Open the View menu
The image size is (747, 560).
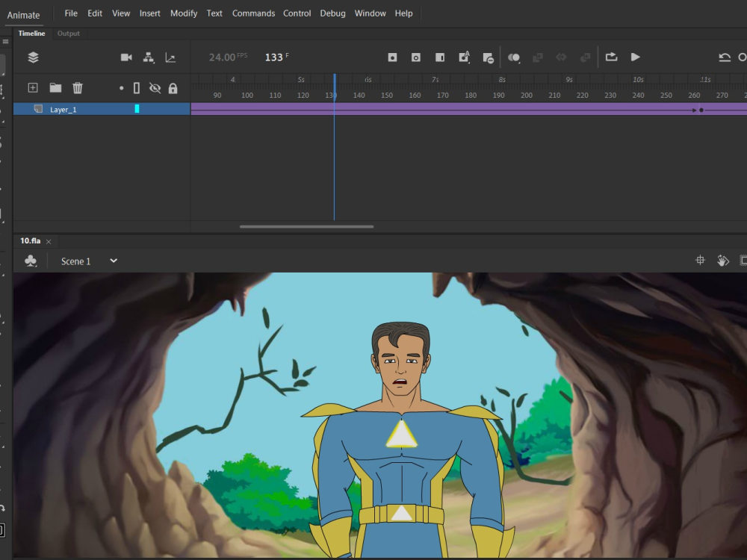(121, 13)
